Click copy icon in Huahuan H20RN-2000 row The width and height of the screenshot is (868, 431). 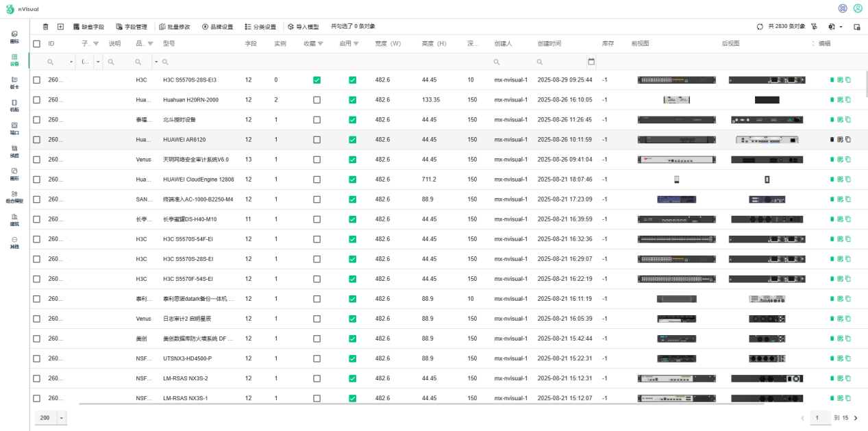(x=848, y=100)
